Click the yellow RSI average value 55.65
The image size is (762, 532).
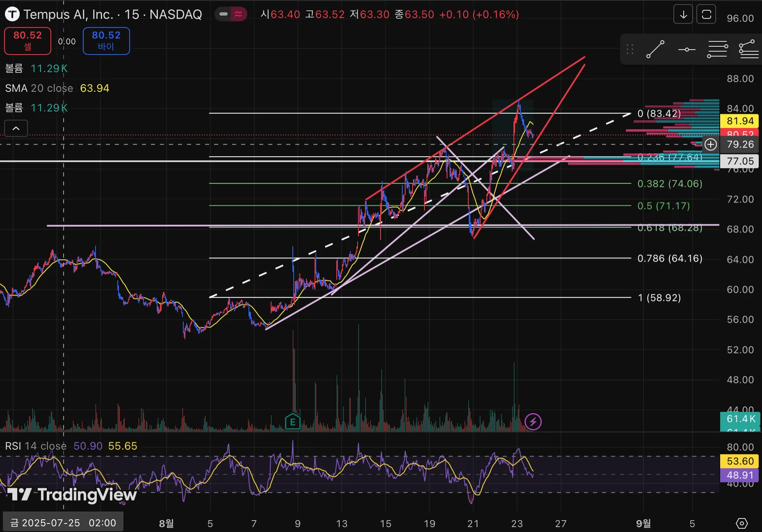click(x=123, y=446)
